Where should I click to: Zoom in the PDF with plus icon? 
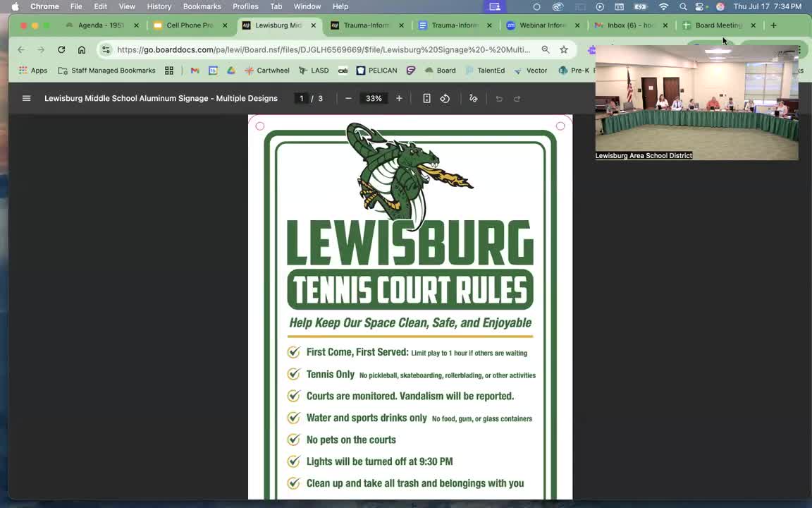[x=399, y=98]
